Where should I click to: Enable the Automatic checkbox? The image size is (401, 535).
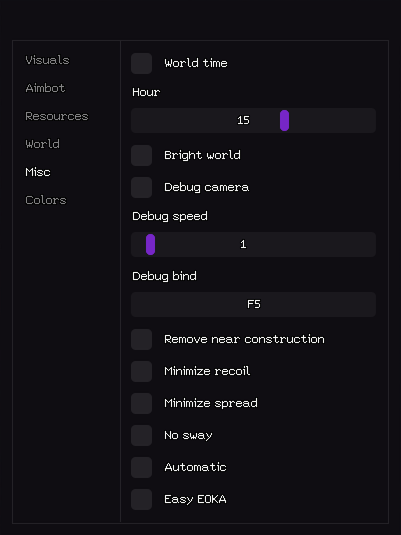(x=141, y=467)
